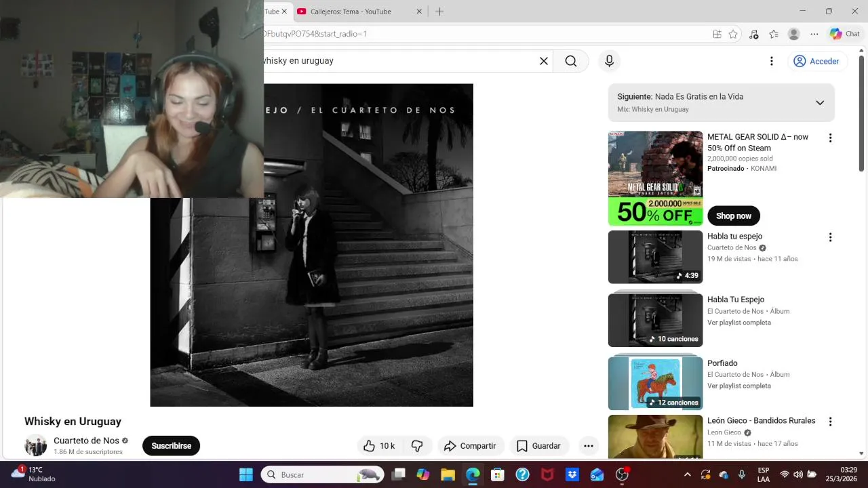Open Task View from the taskbar

(398, 474)
